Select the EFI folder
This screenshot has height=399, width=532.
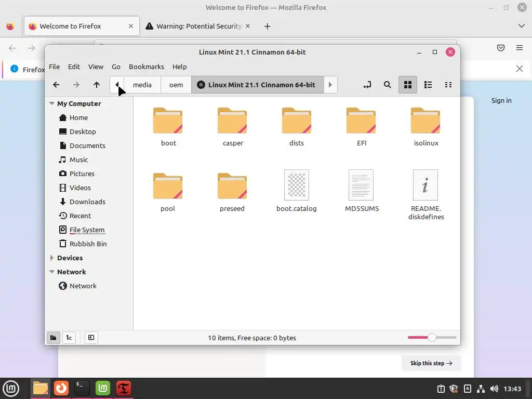[x=361, y=127]
